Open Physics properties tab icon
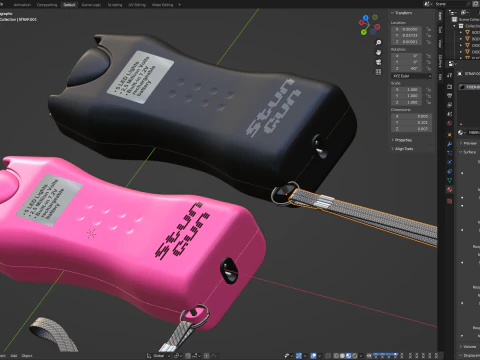 pyautogui.click(x=450, y=162)
